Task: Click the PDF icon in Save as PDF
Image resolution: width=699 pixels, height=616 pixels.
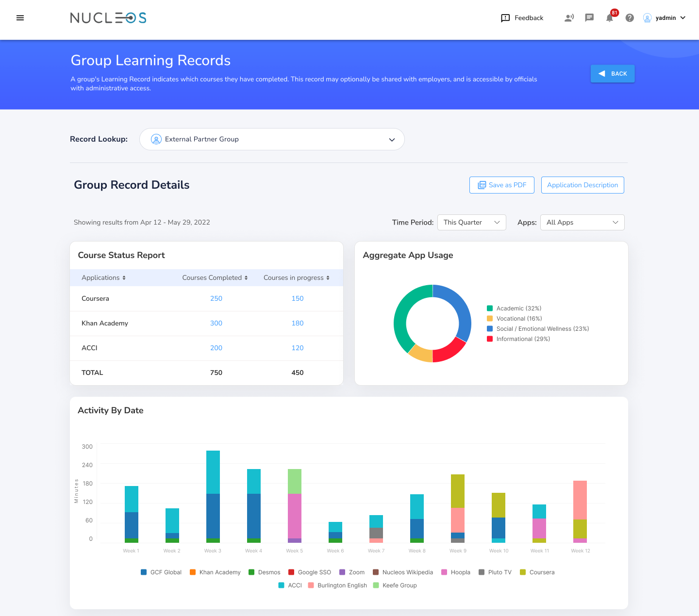Action: coord(482,185)
